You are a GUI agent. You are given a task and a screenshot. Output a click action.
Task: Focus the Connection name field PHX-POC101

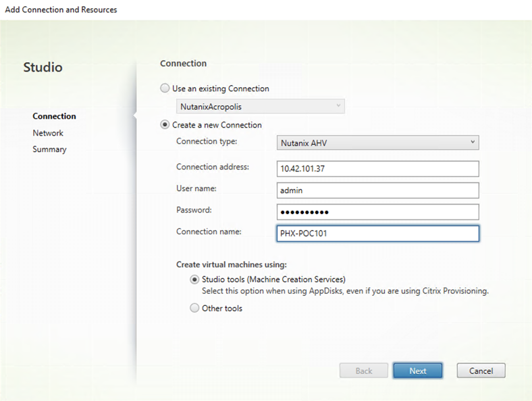coord(377,234)
